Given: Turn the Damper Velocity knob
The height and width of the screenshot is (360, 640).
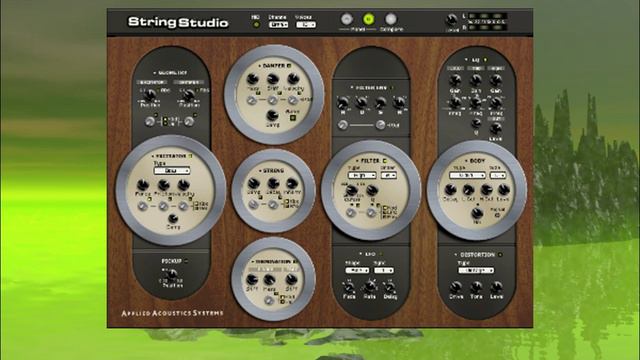Looking at the screenshot, I should pyautogui.click(x=293, y=79).
